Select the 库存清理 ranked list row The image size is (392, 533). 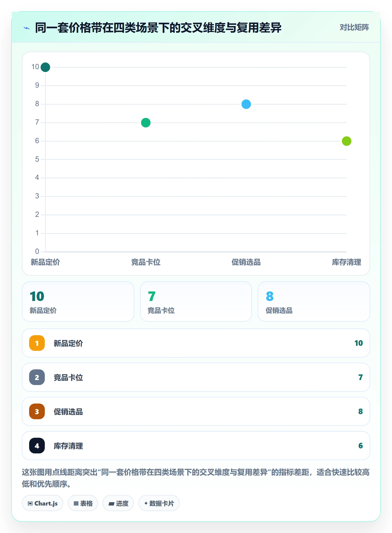click(x=196, y=446)
